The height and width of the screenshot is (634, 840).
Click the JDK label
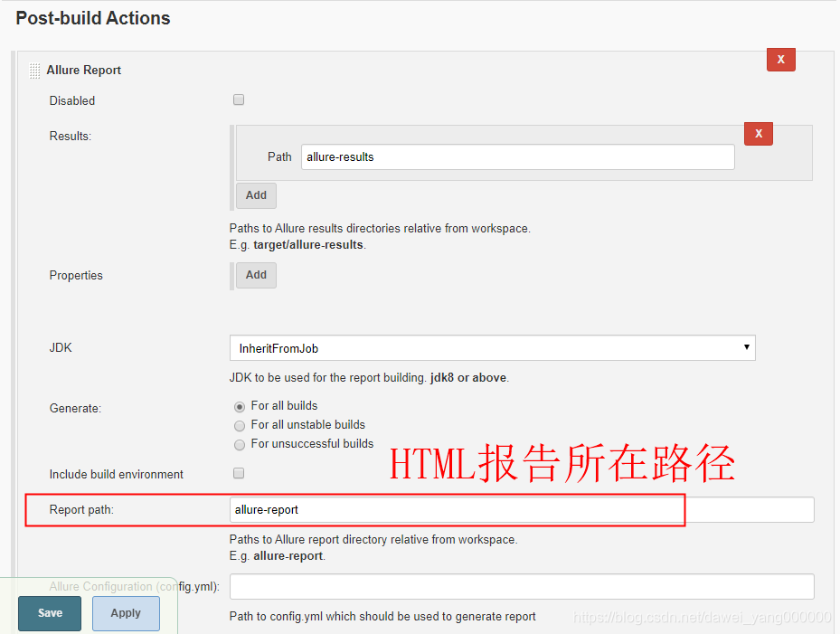click(61, 348)
